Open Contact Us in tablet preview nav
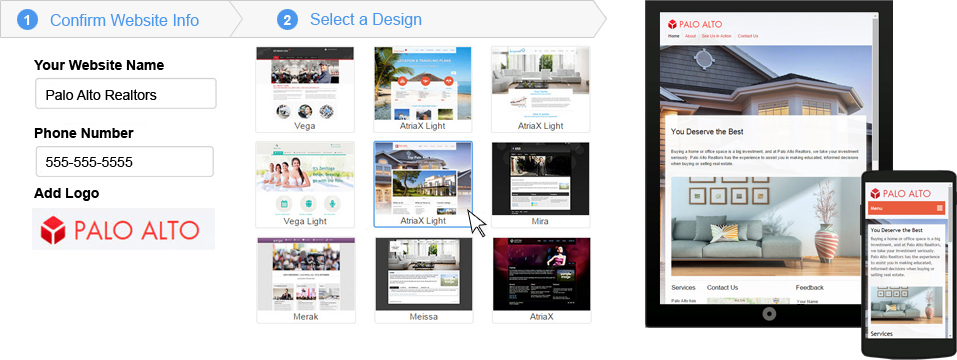Screen dimensions: 957x360 tap(748, 36)
